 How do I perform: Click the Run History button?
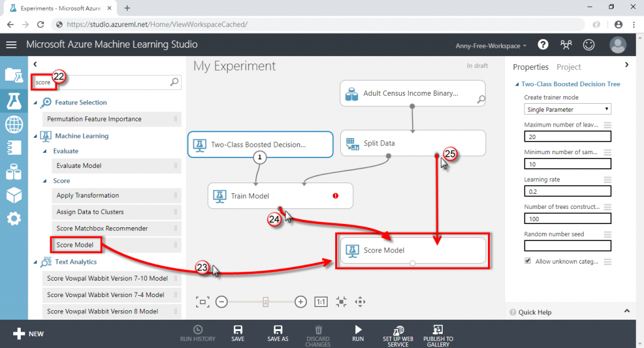tap(197, 334)
